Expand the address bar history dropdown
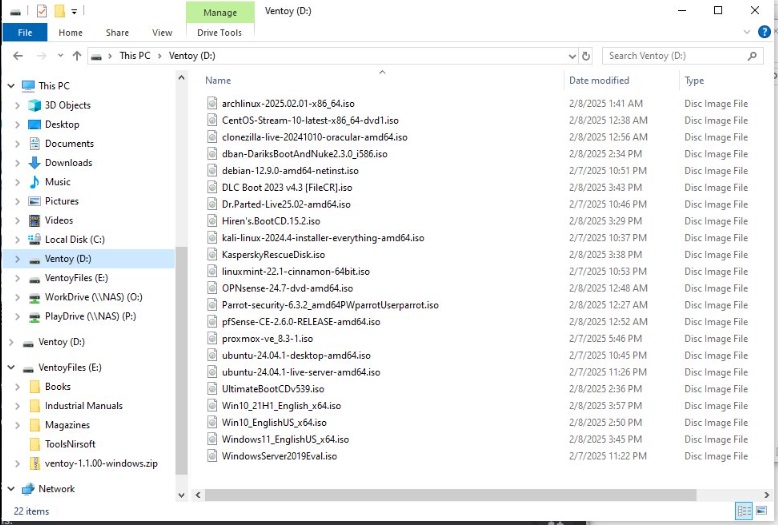Screen dimensions: 778x525 pos(572,56)
